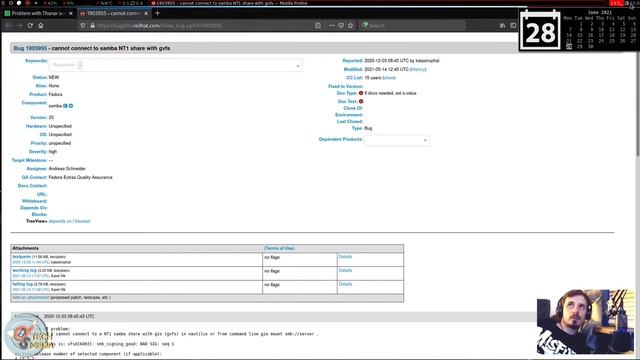The image size is (640, 360).
Task: Open the 'failing log' attachment
Action: 22,284
